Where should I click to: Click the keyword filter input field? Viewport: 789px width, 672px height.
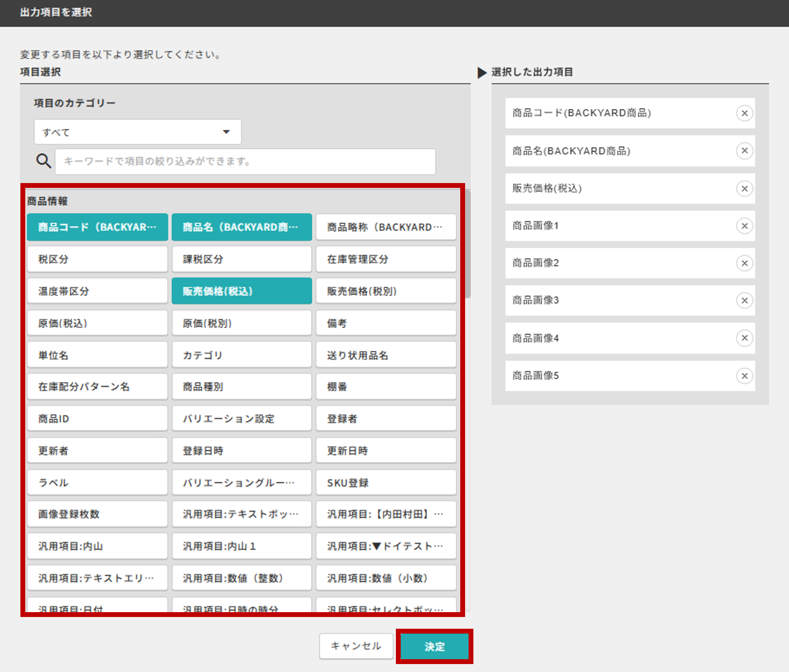(245, 162)
